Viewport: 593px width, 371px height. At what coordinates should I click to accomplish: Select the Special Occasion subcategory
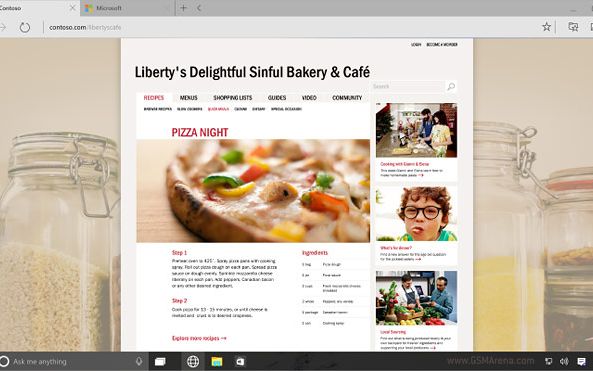point(286,109)
